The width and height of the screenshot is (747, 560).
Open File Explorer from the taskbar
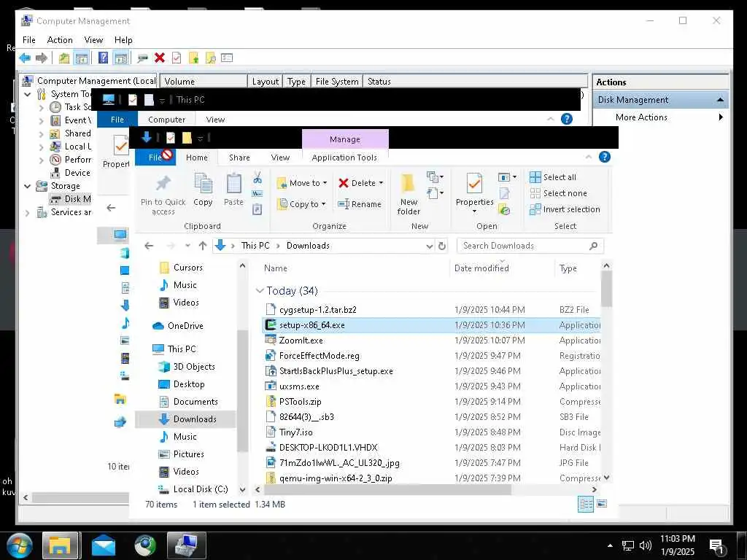(60, 545)
